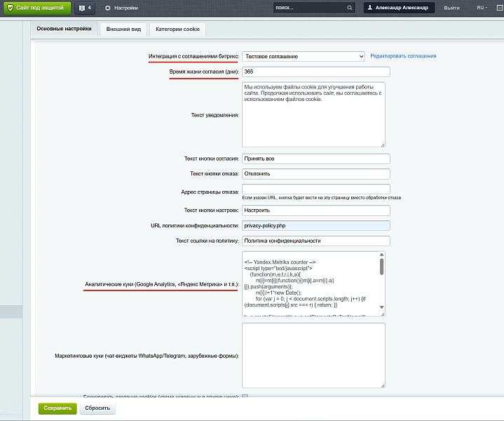The image size is (504, 421).
Task: Click the gear icon beside Настройки
Action: pyautogui.click(x=108, y=8)
